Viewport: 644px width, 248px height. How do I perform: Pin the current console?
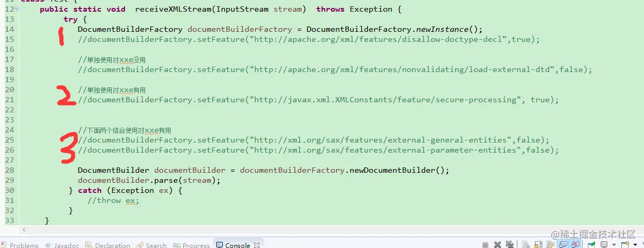[x=592, y=245]
